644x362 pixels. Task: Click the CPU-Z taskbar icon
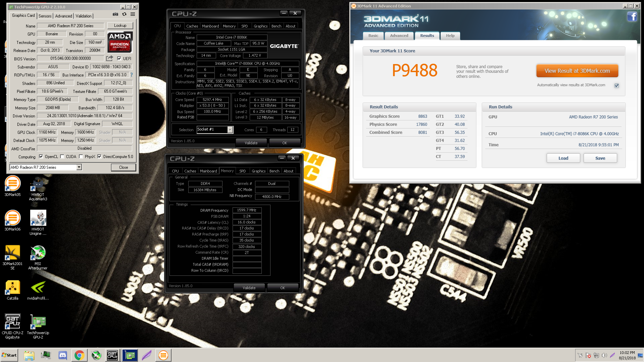coord(112,355)
